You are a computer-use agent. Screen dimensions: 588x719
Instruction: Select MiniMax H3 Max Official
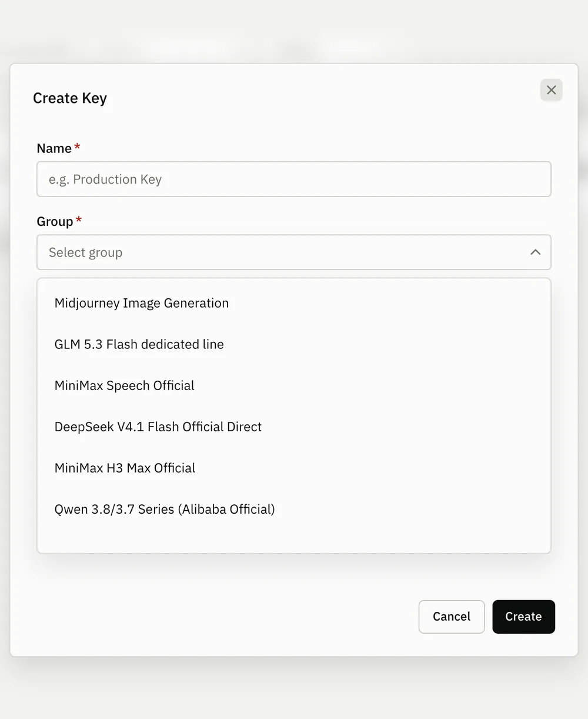294,468
